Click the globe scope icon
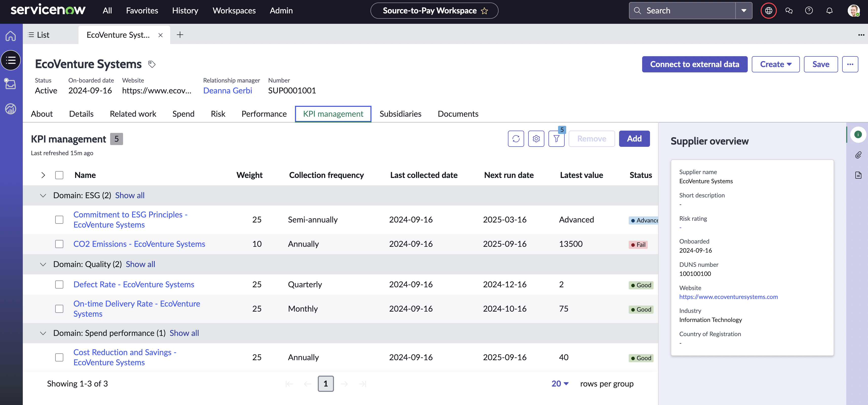Viewport: 868px width, 405px height. pos(768,11)
